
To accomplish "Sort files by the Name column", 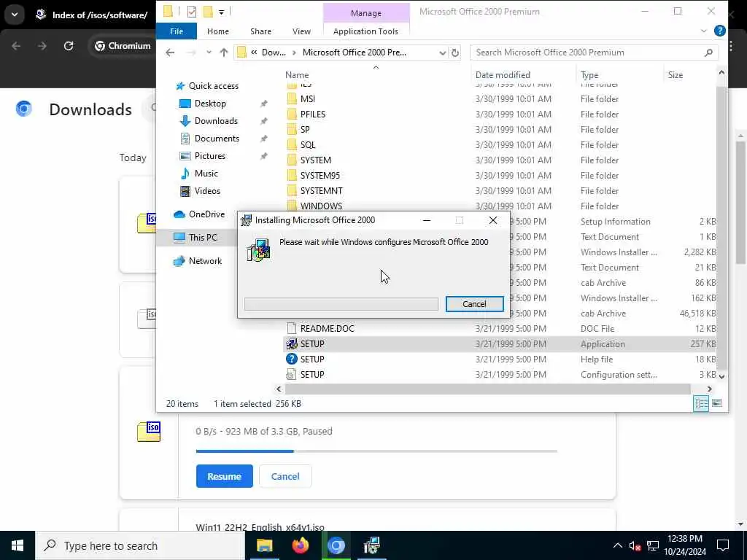I will [x=297, y=75].
